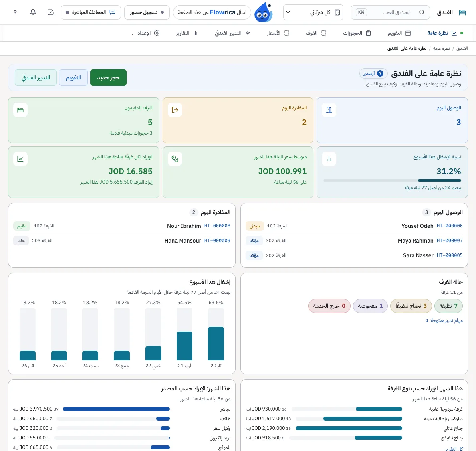Open reservation link HT-000005
The width and height of the screenshot is (476, 451).
click(450, 255)
